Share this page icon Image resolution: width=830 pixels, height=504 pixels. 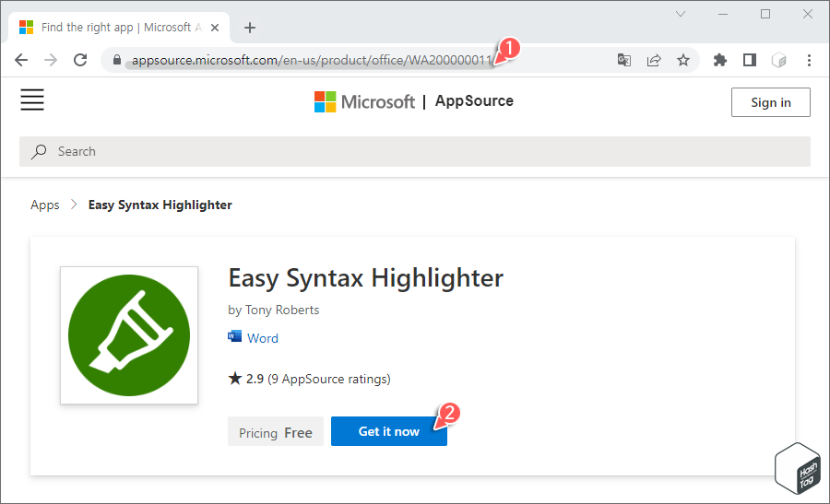click(x=654, y=60)
